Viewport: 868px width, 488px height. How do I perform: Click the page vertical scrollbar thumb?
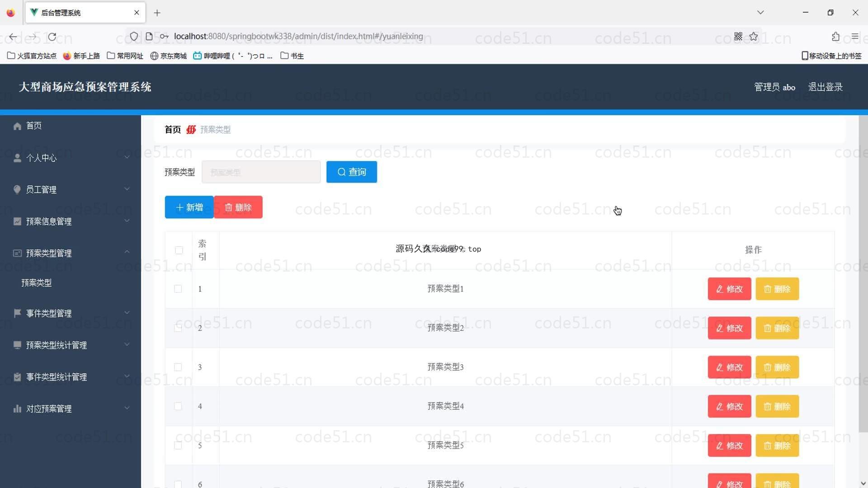coord(863,273)
